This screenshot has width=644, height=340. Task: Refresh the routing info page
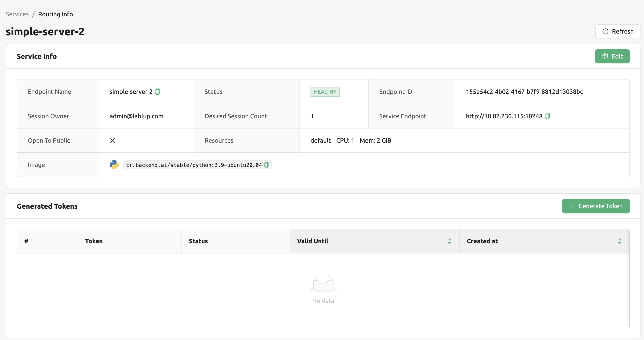tap(618, 32)
